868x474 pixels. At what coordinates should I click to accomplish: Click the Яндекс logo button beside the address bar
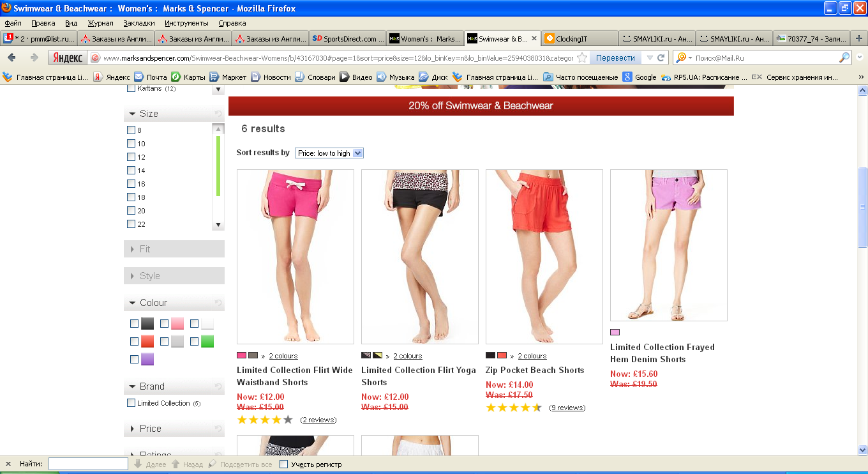68,57
